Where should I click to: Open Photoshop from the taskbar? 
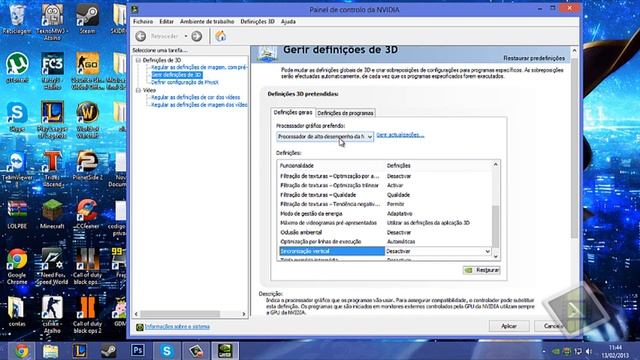pyautogui.click(x=138, y=351)
